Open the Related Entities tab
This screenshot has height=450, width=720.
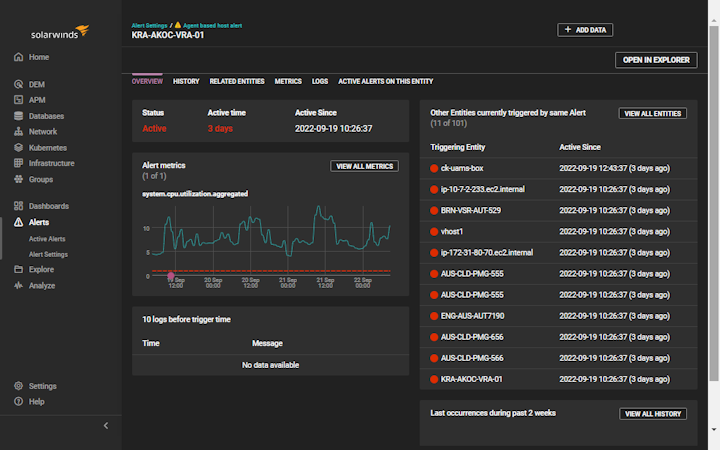point(237,81)
